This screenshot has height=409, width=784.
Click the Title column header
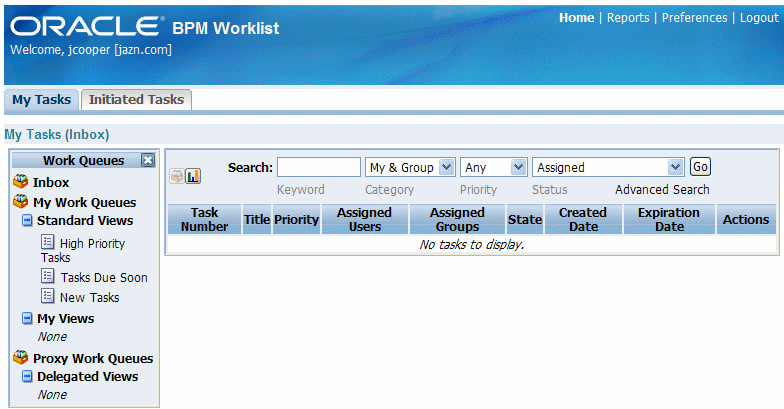(257, 219)
